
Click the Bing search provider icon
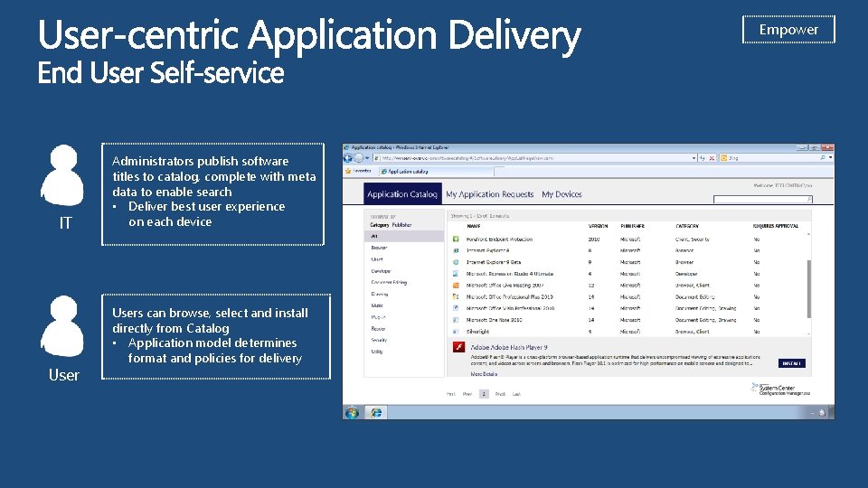coord(723,158)
